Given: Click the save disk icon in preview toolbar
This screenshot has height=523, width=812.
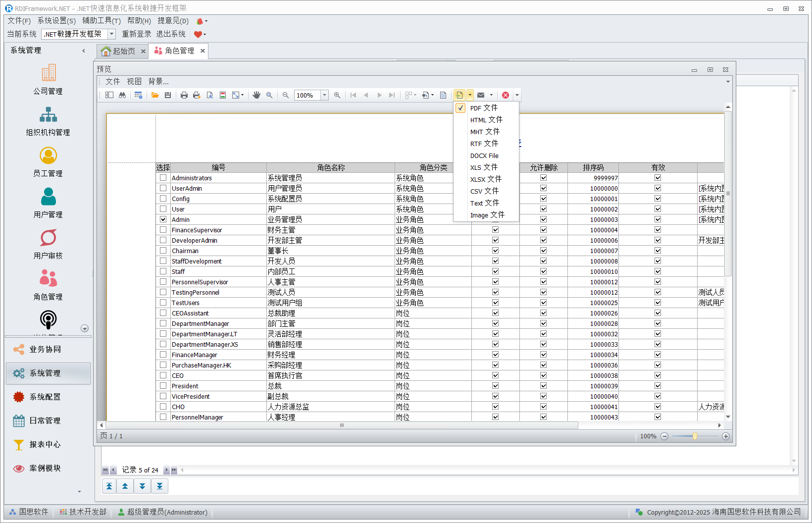Looking at the screenshot, I should 168,95.
